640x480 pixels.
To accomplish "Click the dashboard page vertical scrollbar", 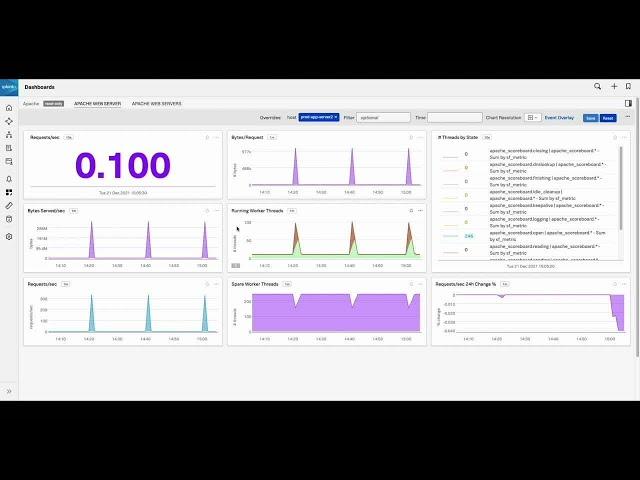I will [x=638, y=229].
